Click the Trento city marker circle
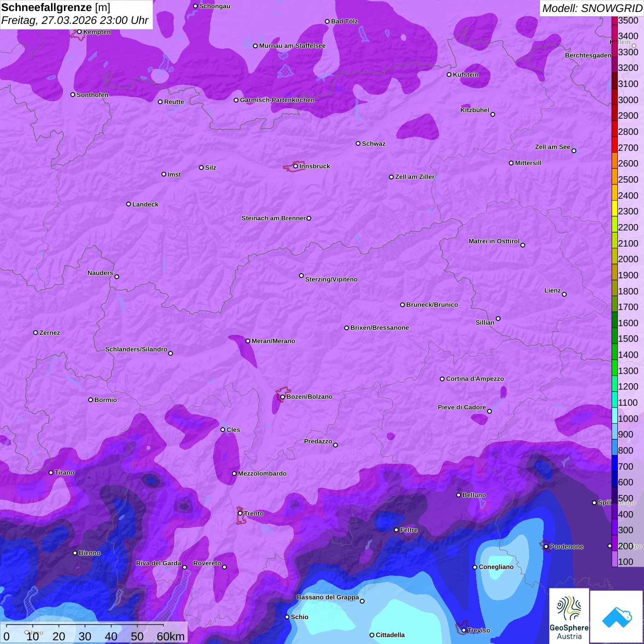This screenshot has width=644, height=644. point(240,513)
